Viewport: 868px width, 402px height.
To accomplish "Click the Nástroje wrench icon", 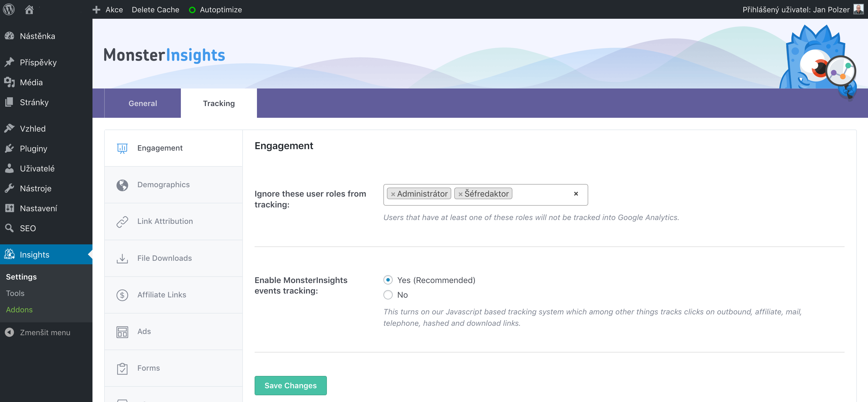I will point(9,188).
